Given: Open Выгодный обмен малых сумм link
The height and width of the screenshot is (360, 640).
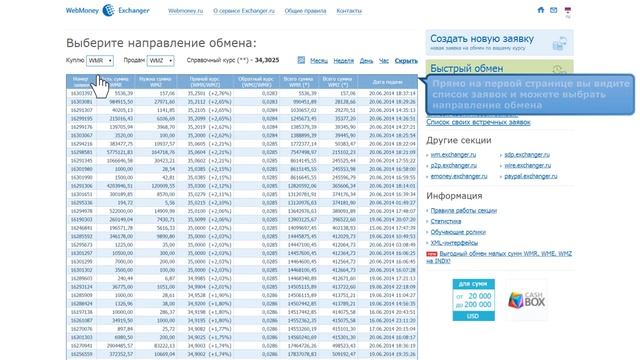Looking at the screenshot, I should click(x=500, y=257).
